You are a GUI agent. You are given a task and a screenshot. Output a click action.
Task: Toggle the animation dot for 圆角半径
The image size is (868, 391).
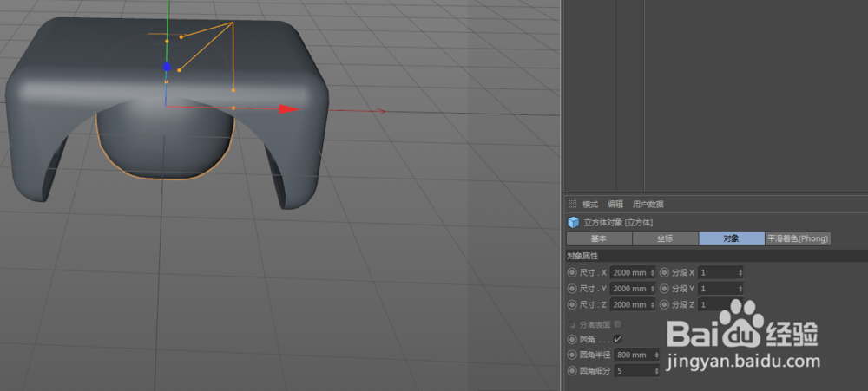click(x=572, y=355)
